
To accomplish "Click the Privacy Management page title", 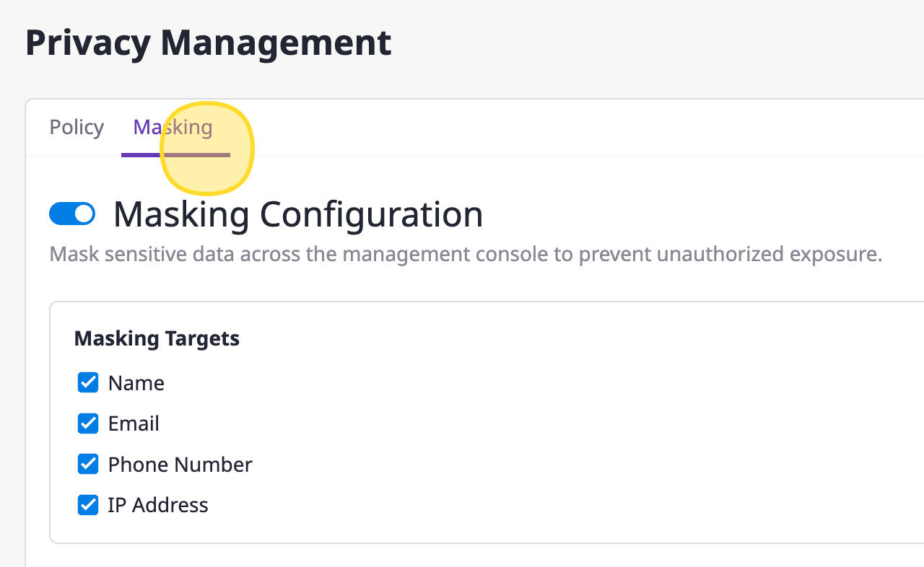I will pyautogui.click(x=208, y=43).
